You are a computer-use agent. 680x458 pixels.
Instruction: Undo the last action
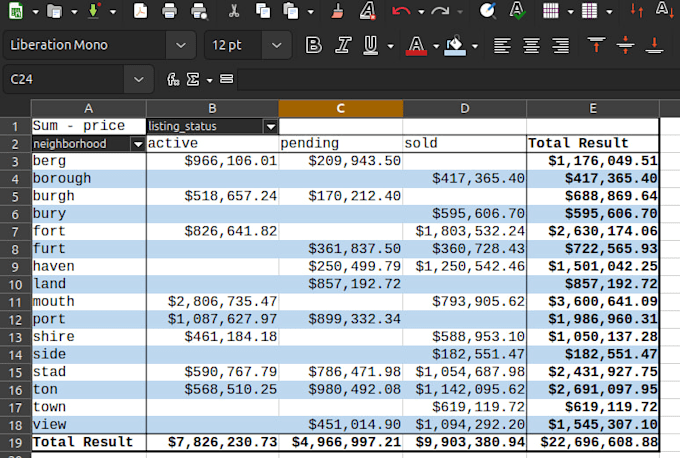(401, 11)
